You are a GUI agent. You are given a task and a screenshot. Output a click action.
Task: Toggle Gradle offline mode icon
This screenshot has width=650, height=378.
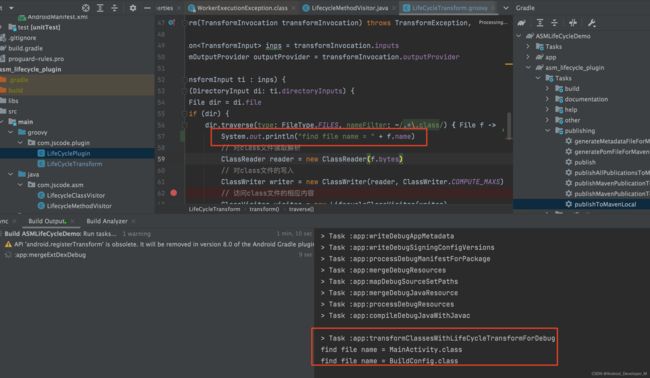tap(573, 23)
